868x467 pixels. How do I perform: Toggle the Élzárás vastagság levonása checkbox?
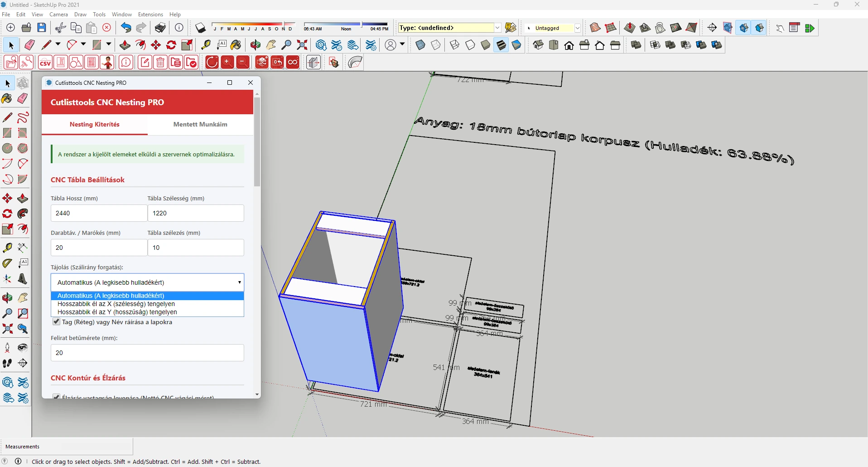(x=56, y=397)
